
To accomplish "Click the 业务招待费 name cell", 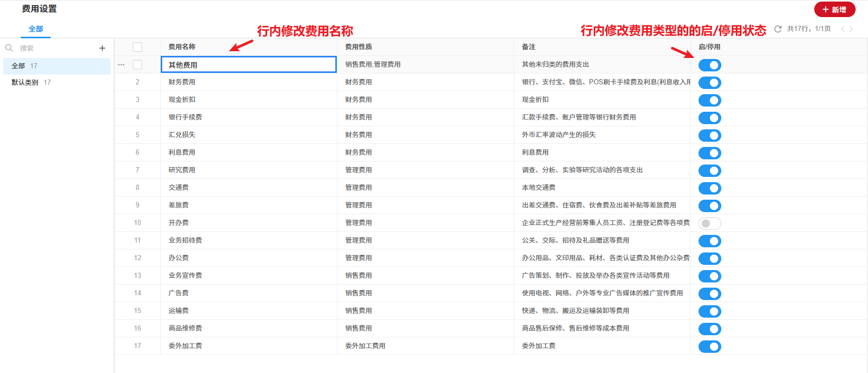I will pyautogui.click(x=249, y=241).
